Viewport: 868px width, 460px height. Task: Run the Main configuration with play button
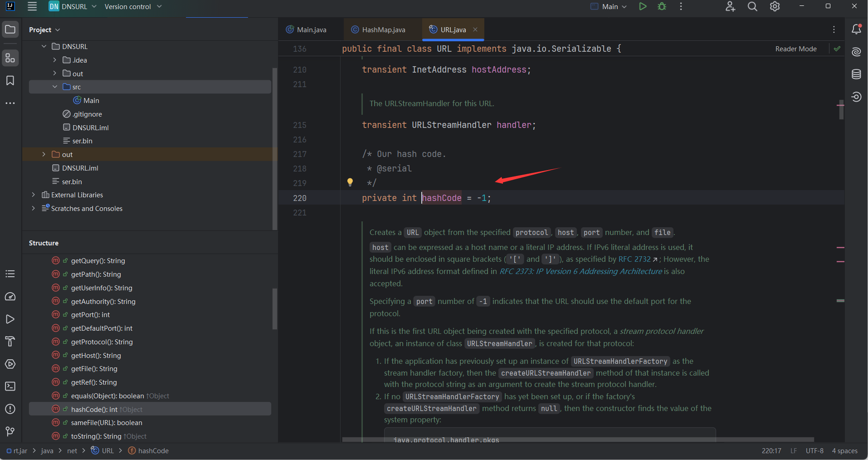(x=643, y=6)
